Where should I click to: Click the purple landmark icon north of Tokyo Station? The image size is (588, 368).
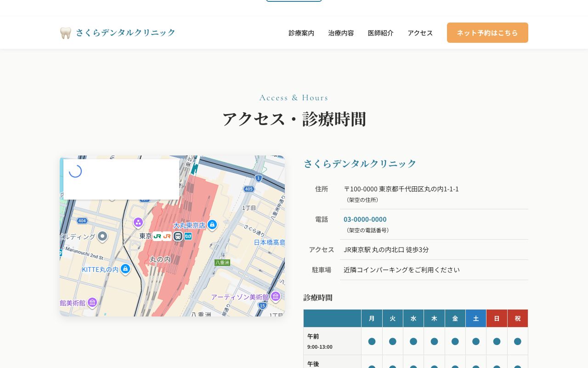138,223
